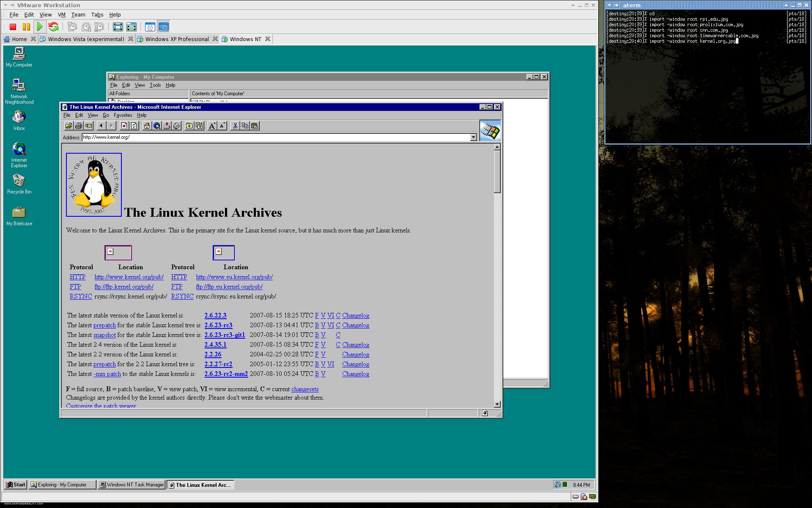The height and width of the screenshot is (508, 812).
Task: Click the Tux penguin logo image
Action: pyautogui.click(x=94, y=185)
